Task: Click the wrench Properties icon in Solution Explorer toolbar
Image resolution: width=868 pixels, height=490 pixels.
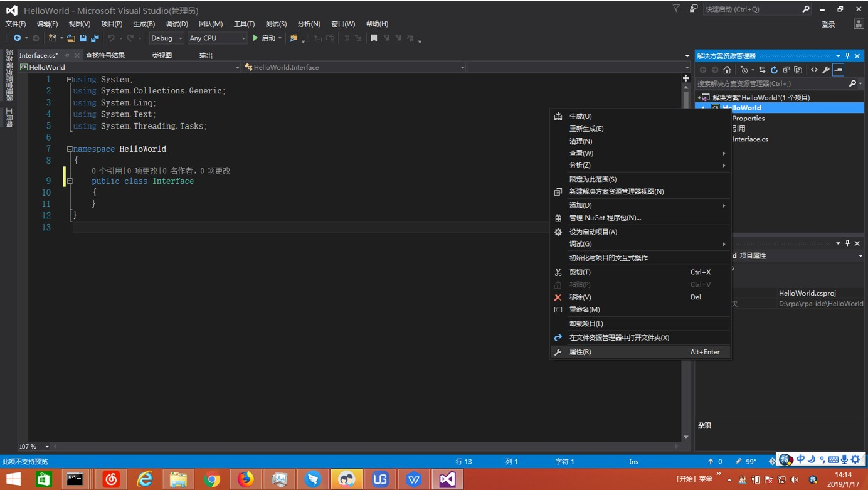Action: point(826,70)
